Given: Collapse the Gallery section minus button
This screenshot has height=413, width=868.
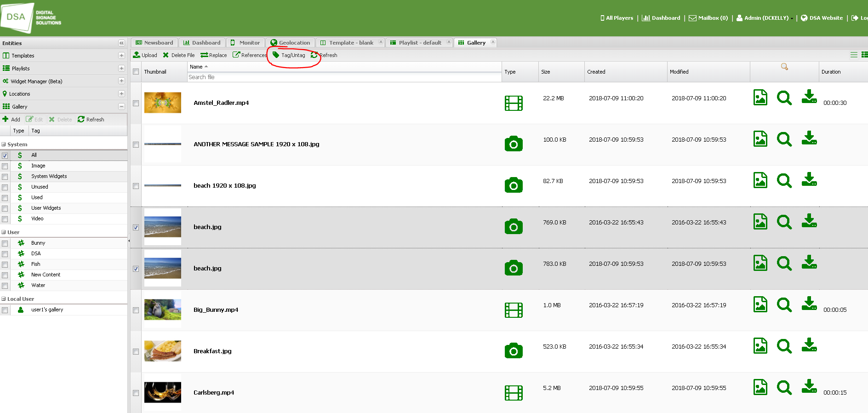Looking at the screenshot, I should (121, 107).
